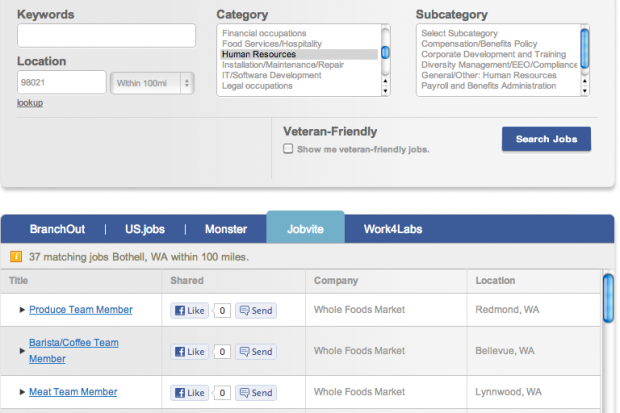Expand the Meat Team Member row
This screenshot has width=620, height=413.
pyautogui.click(x=22, y=392)
